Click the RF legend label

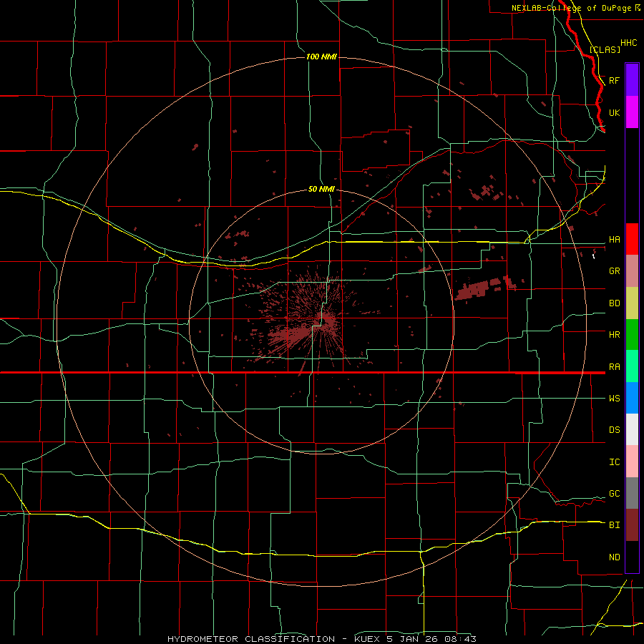[x=614, y=80]
